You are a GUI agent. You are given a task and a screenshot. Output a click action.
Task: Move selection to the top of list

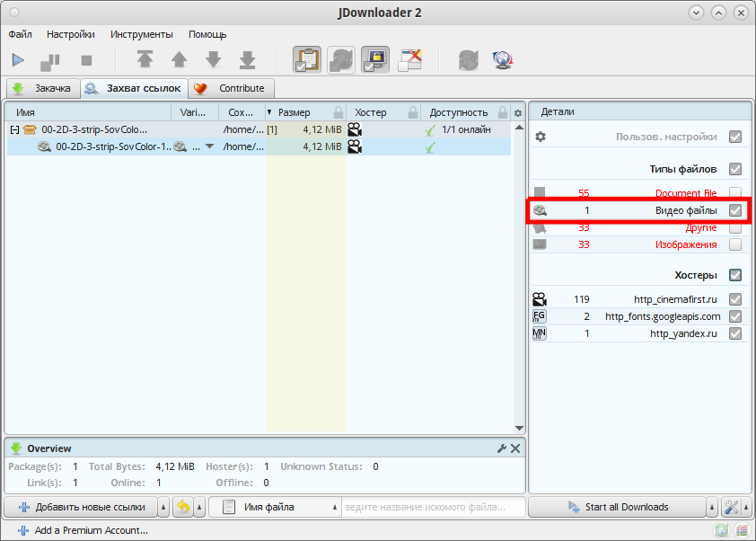click(x=145, y=59)
